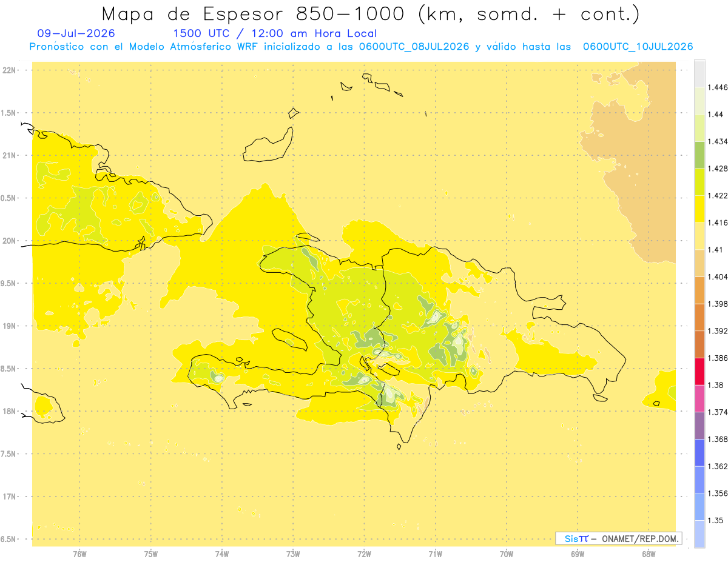Screen dimensions: 728x562
Task: Click the dark green colorbar swatch between 1.428 and 1.434
Action: pos(699,155)
